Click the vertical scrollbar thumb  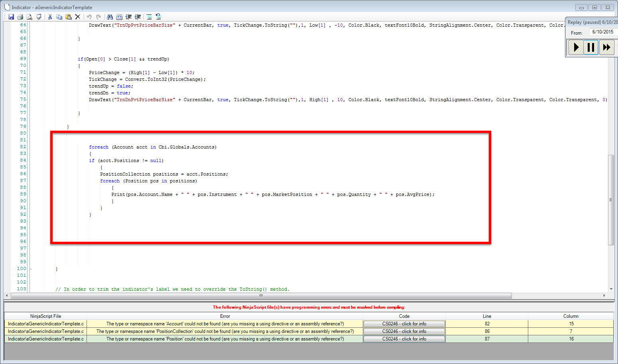coord(611,200)
